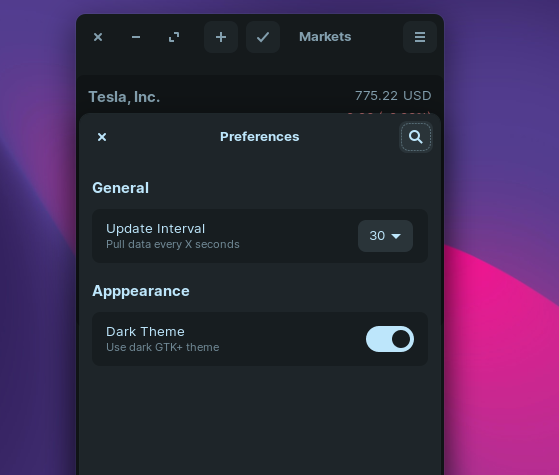Click the General section heading

(120, 188)
